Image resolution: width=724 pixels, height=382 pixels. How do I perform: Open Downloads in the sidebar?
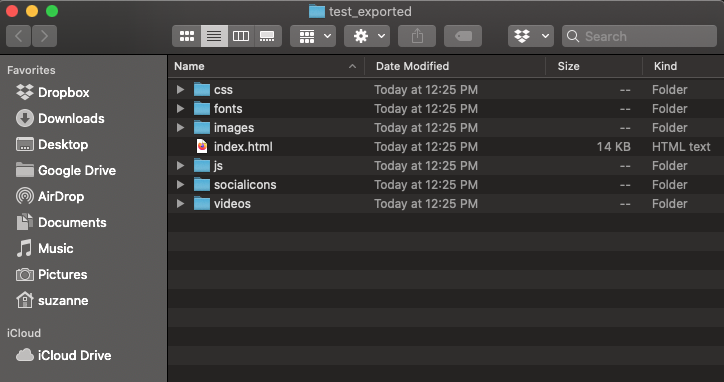60,118
